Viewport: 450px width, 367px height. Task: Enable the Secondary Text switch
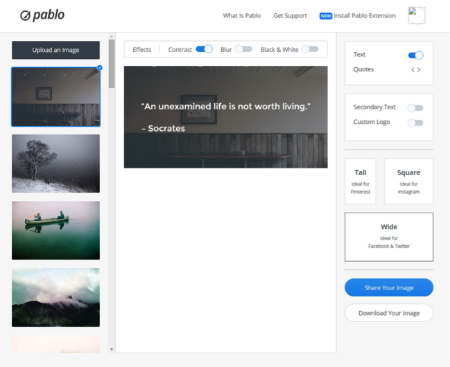click(415, 108)
